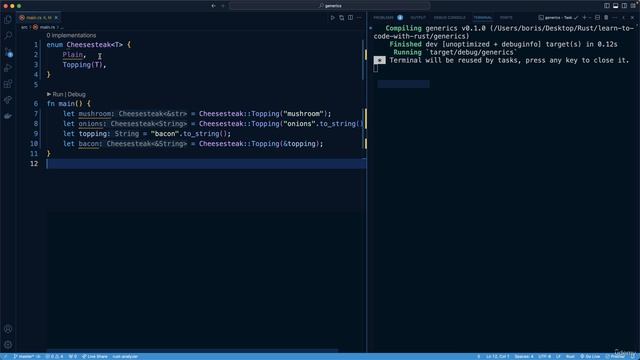This screenshot has height=360, width=640.
Task: Click the open changes icon in editor toolbar
Action: coord(342,18)
